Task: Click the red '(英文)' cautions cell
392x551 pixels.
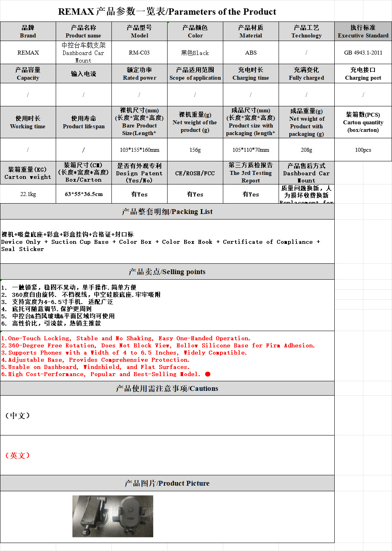Action: (x=167, y=455)
